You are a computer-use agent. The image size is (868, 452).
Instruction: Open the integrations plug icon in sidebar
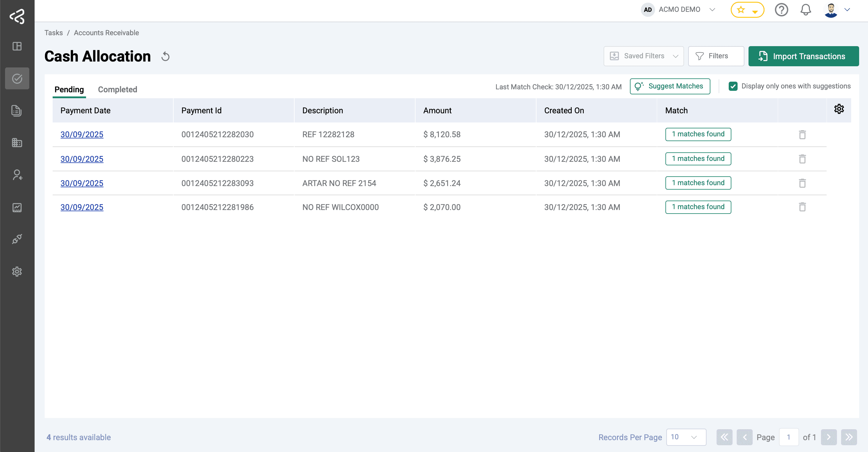[x=17, y=239]
